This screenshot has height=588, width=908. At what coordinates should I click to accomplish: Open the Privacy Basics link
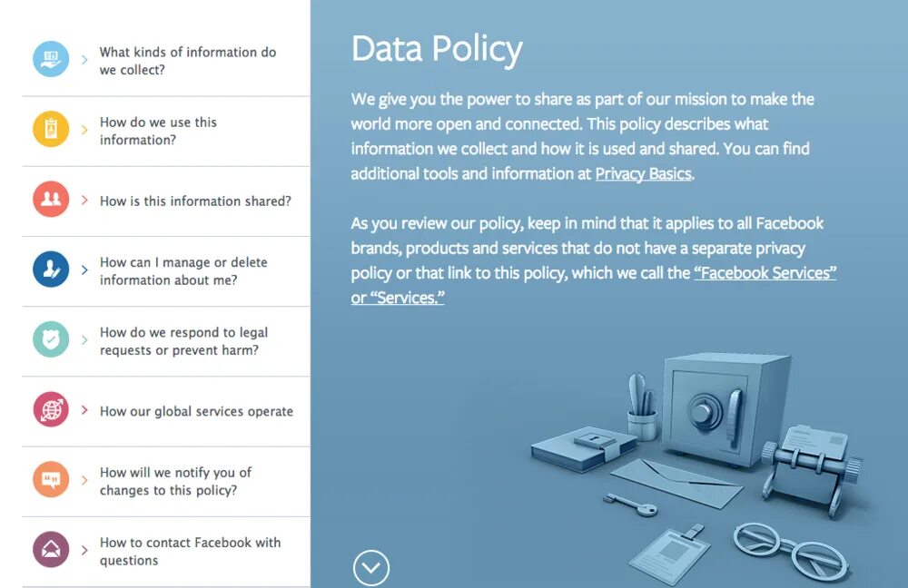point(643,173)
